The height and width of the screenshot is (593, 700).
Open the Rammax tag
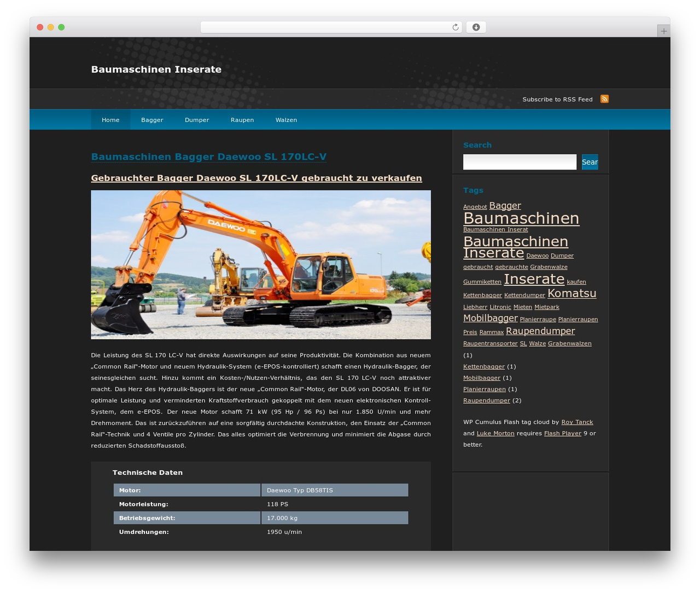pos(492,332)
